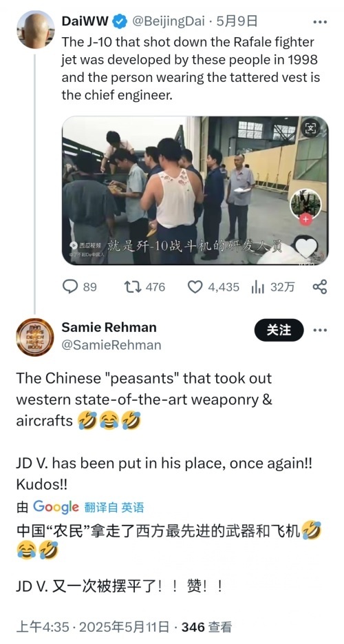Like the video with the white heart

coord(306,247)
